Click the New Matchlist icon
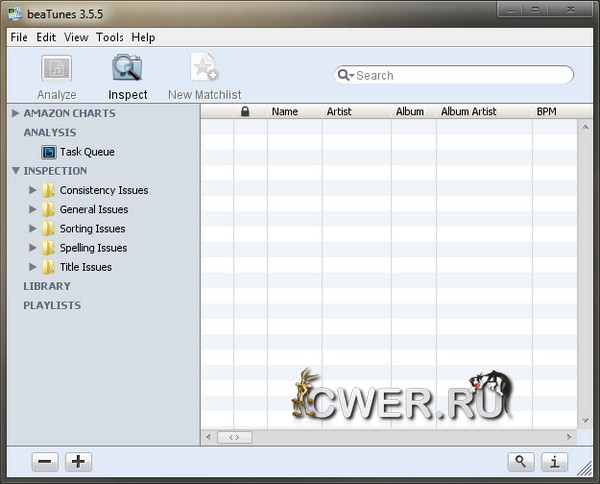This screenshot has width=600, height=484. point(204,69)
